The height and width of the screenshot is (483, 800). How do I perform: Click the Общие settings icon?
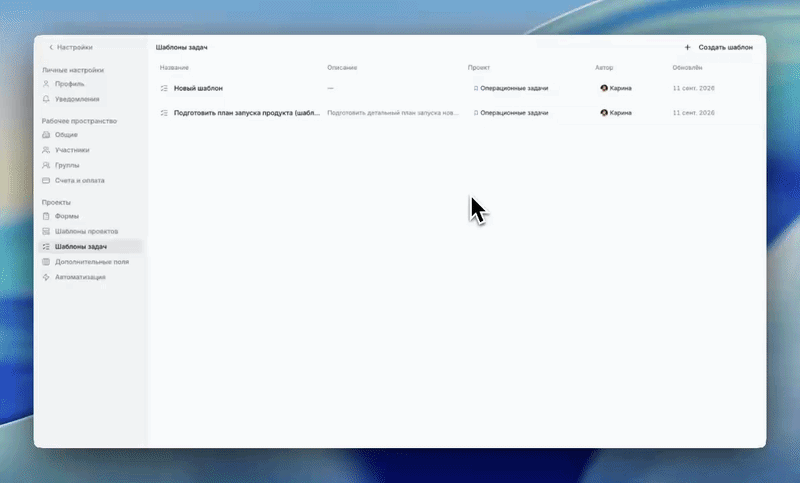coord(46,135)
